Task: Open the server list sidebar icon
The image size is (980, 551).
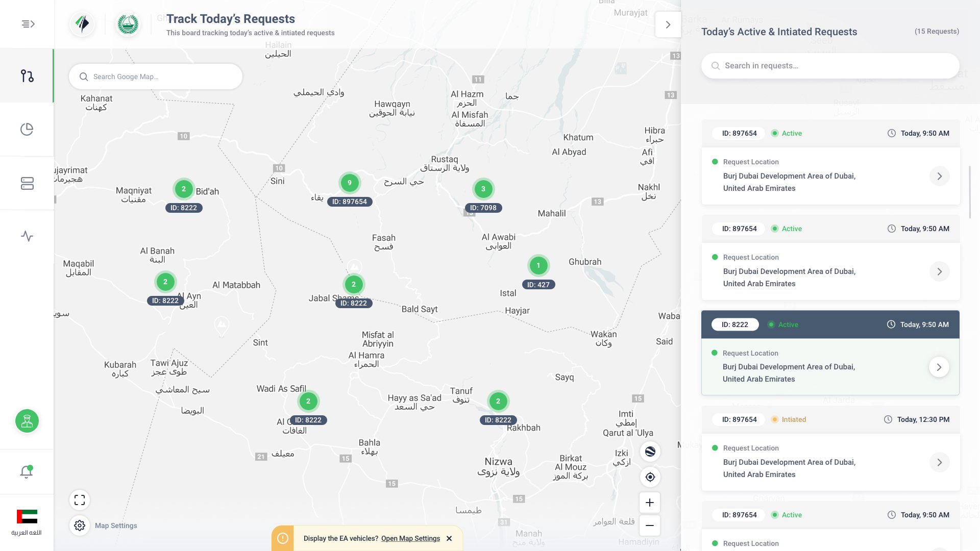Action: tap(27, 183)
